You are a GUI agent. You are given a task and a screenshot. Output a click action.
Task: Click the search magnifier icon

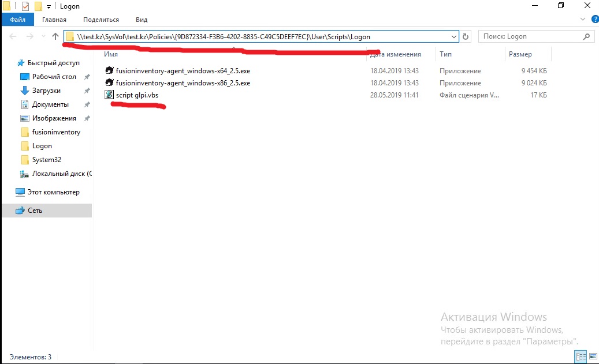coord(586,36)
